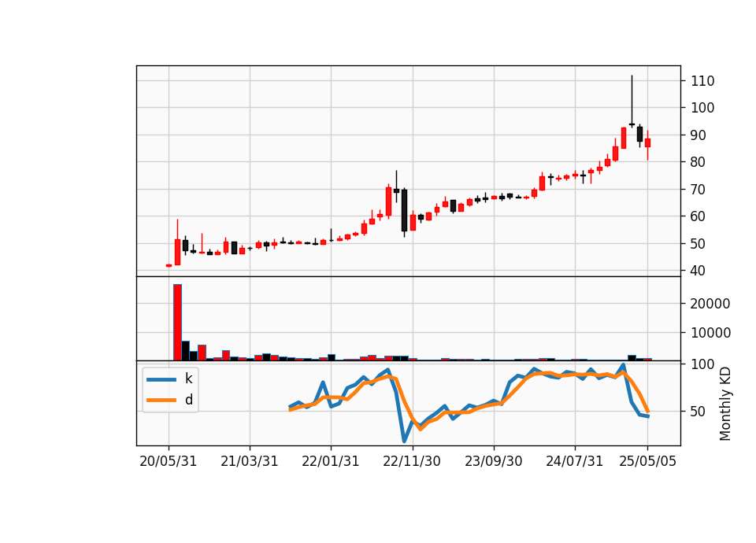Click the Monthly KD axis title
The width and height of the screenshot is (756, 543).
pos(724,404)
